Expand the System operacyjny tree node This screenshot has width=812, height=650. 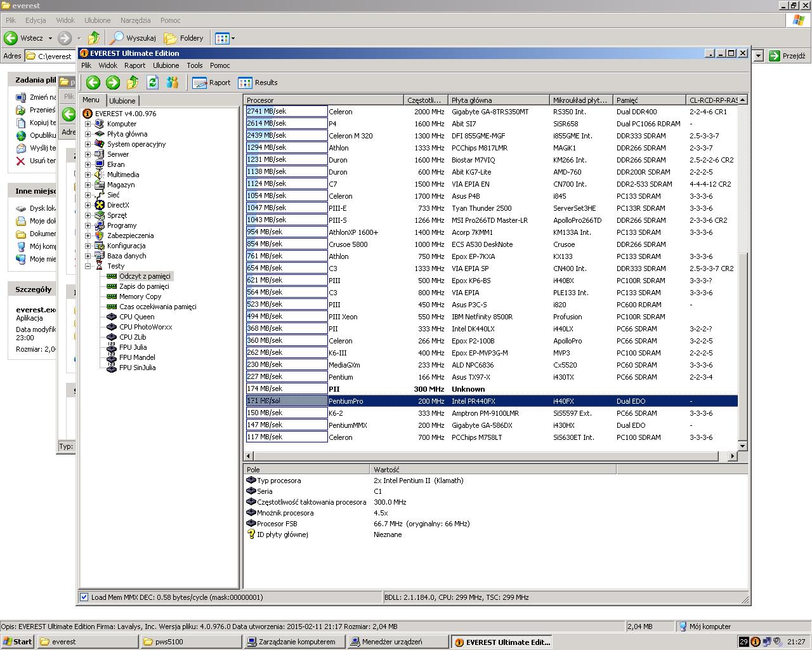tap(88, 144)
